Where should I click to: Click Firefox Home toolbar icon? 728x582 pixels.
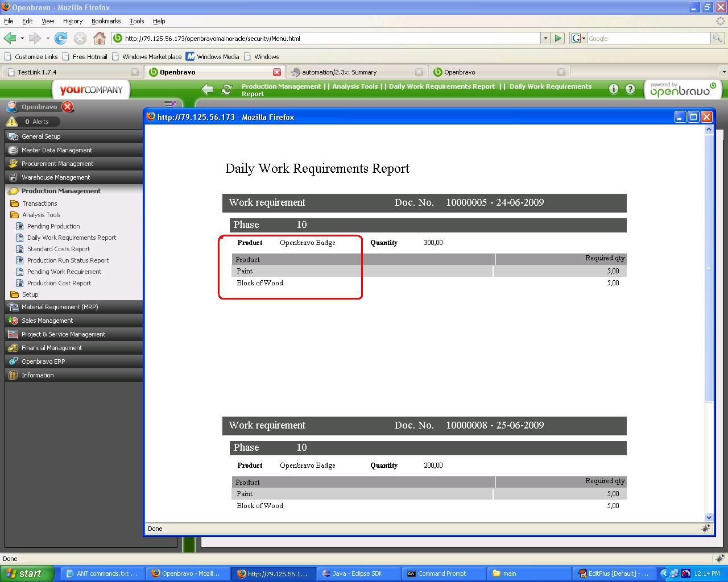click(99, 38)
